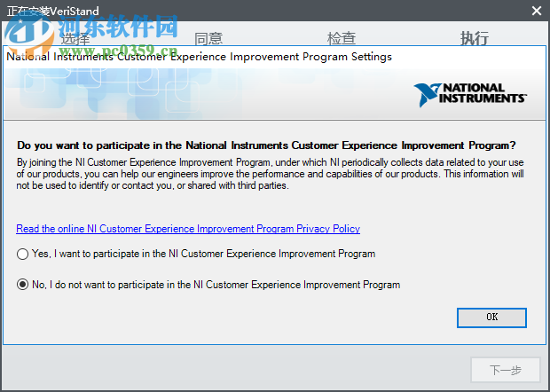Confirm with the OK button
The image size is (550, 392).
(x=491, y=318)
